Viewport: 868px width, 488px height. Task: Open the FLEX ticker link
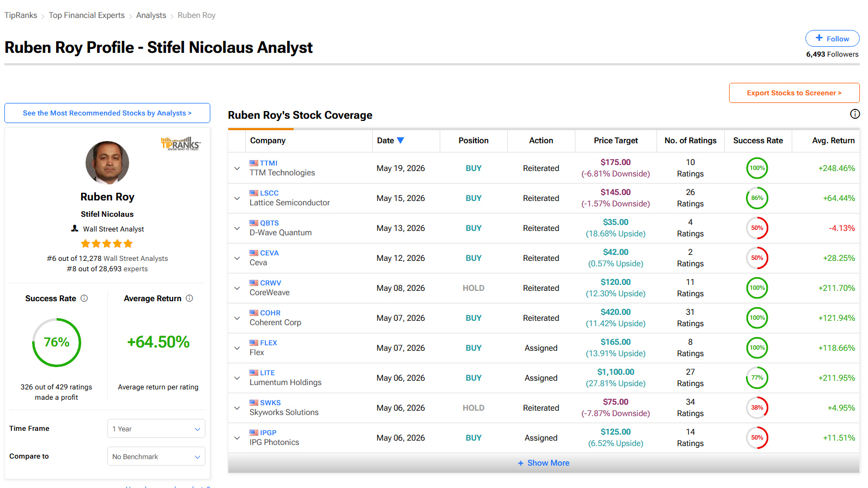tap(269, 343)
